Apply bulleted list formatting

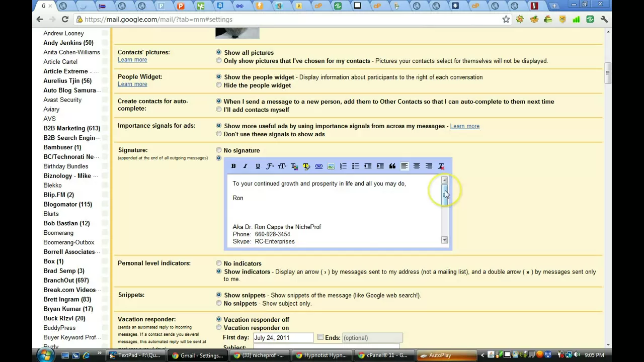(x=355, y=166)
